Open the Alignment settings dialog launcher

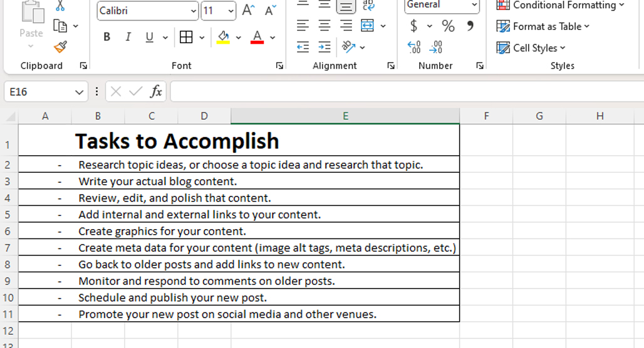tap(391, 66)
